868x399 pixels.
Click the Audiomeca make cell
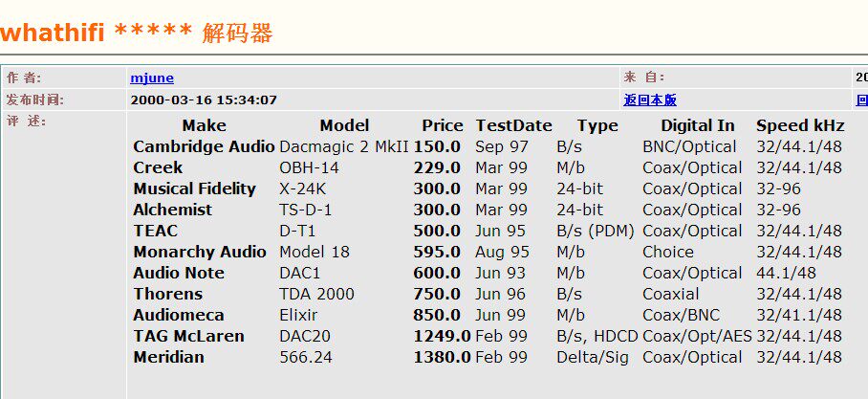pos(178,316)
